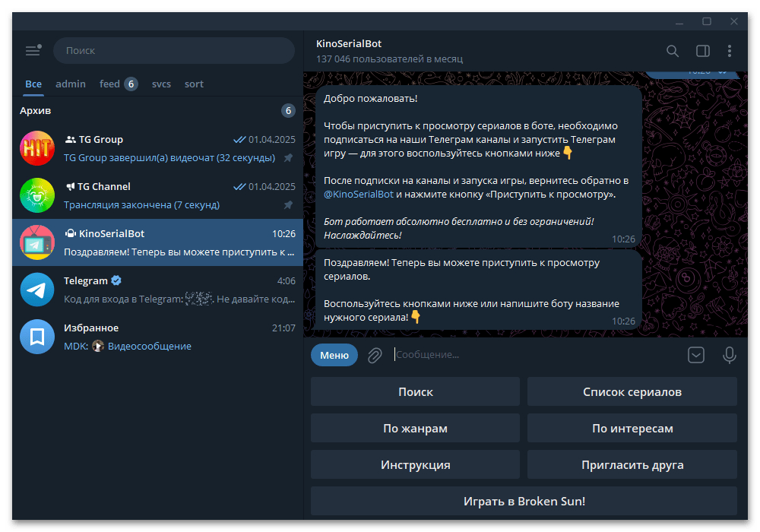Click the KinoSerialBot TV avatar
Viewport: 760px width, 532px height.
(x=37, y=242)
